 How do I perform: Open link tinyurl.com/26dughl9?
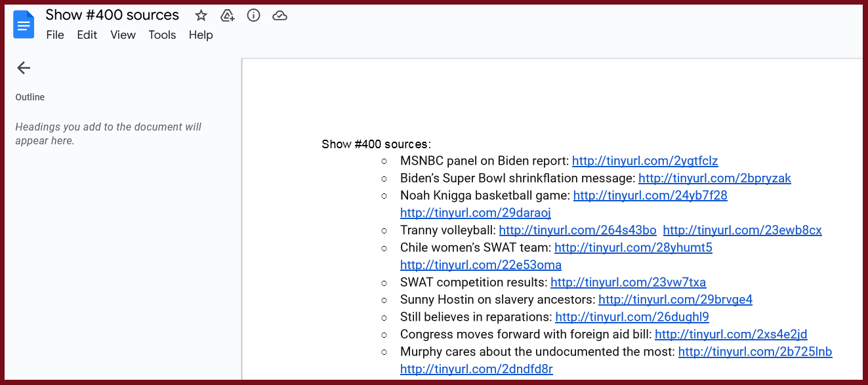[x=632, y=317]
